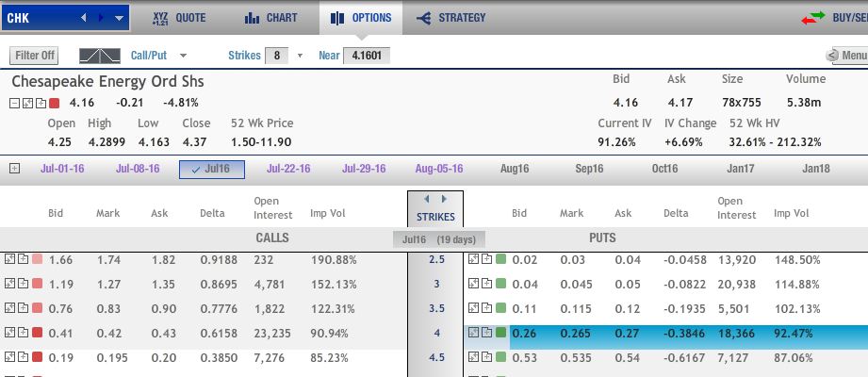Open the CHART tab
This screenshot has width=868, height=377.
[270, 18]
